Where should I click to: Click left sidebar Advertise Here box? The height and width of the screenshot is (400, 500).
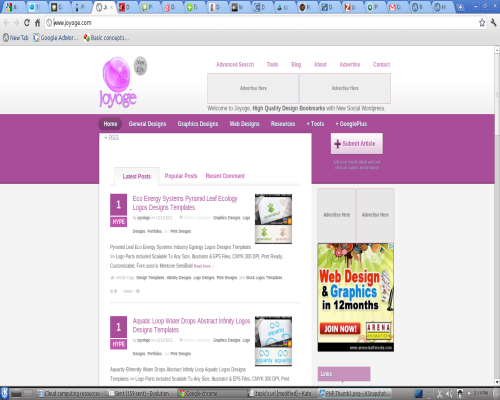point(337,215)
